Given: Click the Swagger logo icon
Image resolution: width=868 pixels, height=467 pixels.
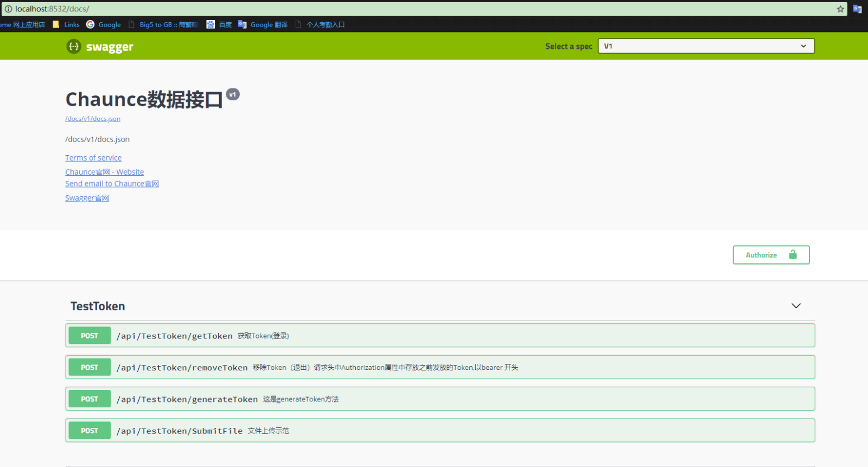Looking at the screenshot, I should pyautogui.click(x=73, y=47).
